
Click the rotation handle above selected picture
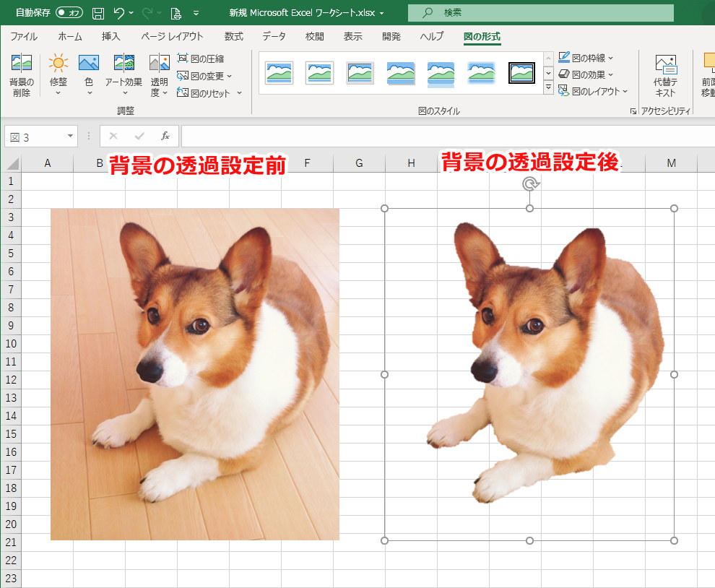530,183
